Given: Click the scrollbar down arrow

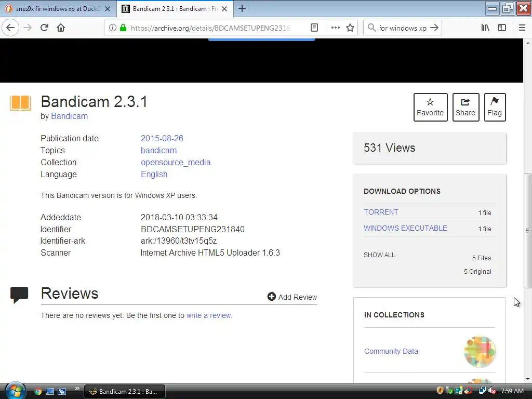Looking at the screenshot, I should (528, 379).
